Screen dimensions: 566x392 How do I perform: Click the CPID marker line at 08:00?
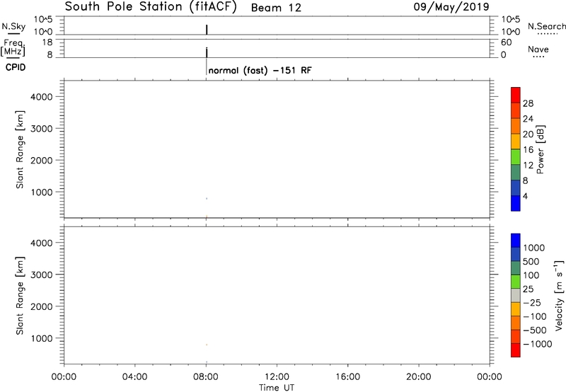coord(206,67)
